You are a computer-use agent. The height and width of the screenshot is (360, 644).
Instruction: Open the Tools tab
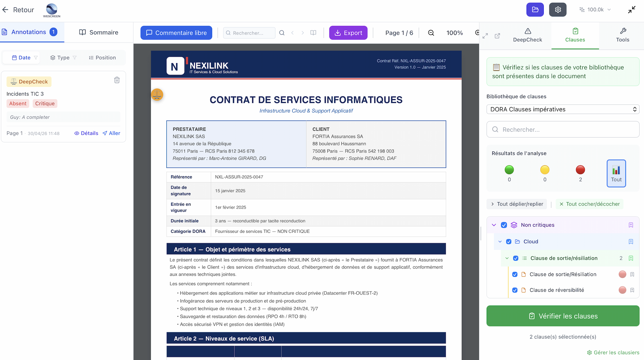tap(623, 35)
